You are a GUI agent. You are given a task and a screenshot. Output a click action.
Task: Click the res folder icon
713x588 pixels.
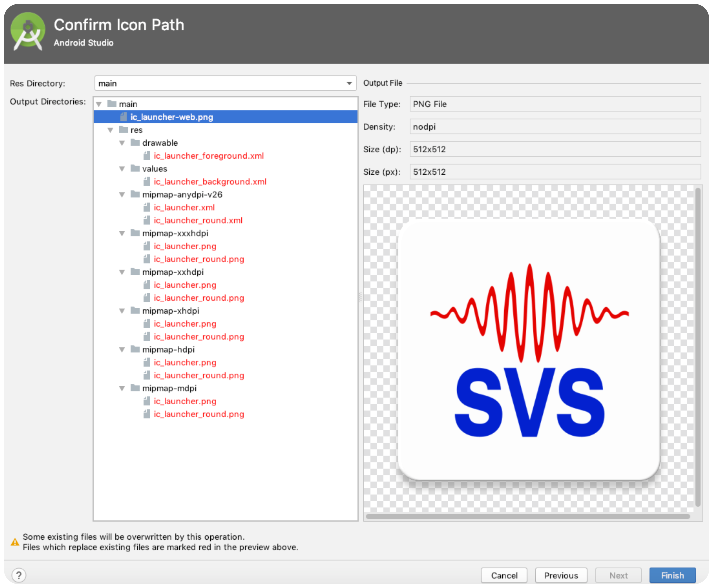coord(124,130)
